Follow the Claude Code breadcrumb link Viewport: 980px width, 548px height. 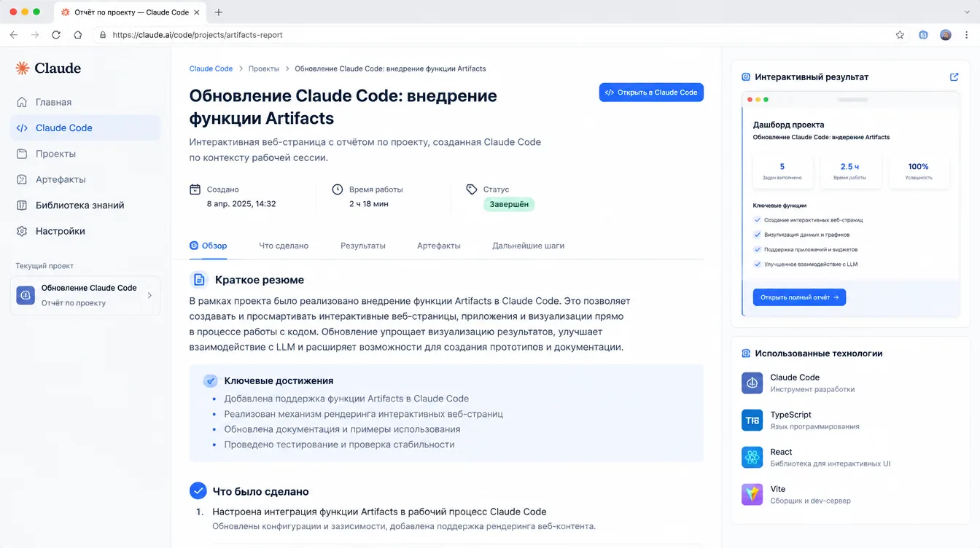pos(211,68)
